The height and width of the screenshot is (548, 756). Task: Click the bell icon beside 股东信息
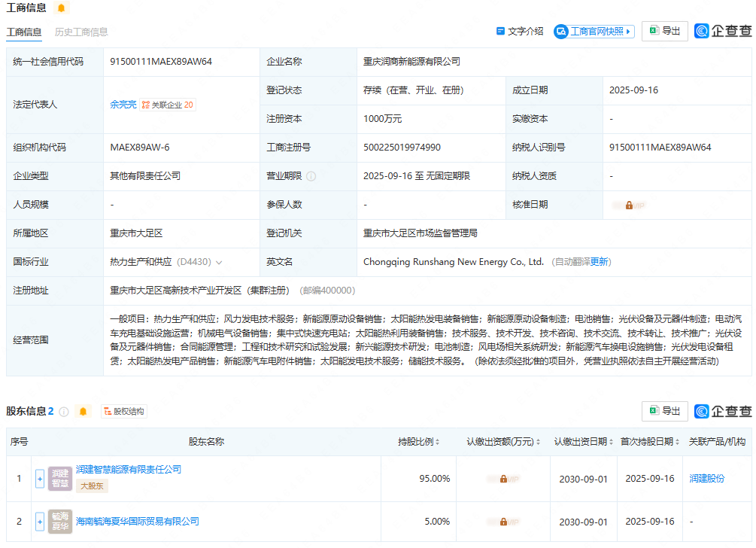coord(83,412)
